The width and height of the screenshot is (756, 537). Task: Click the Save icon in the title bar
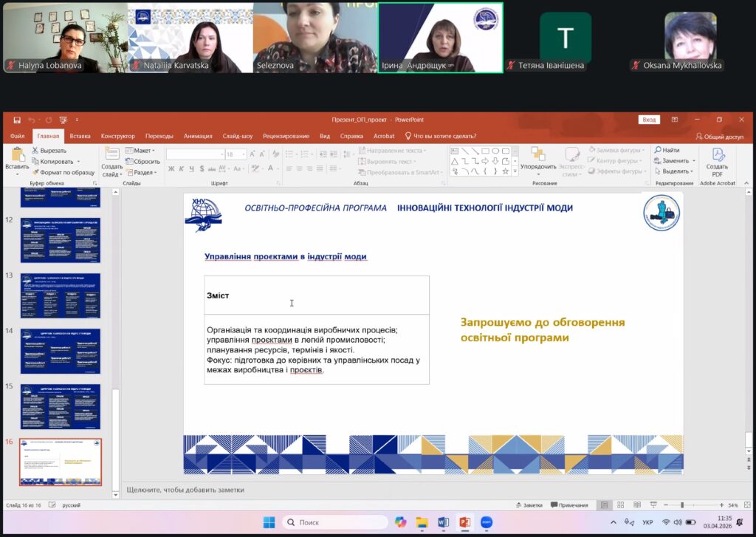pos(16,120)
